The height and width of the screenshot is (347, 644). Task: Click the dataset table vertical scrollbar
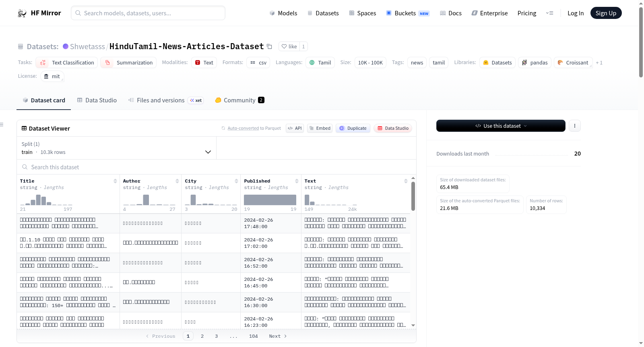click(x=413, y=196)
